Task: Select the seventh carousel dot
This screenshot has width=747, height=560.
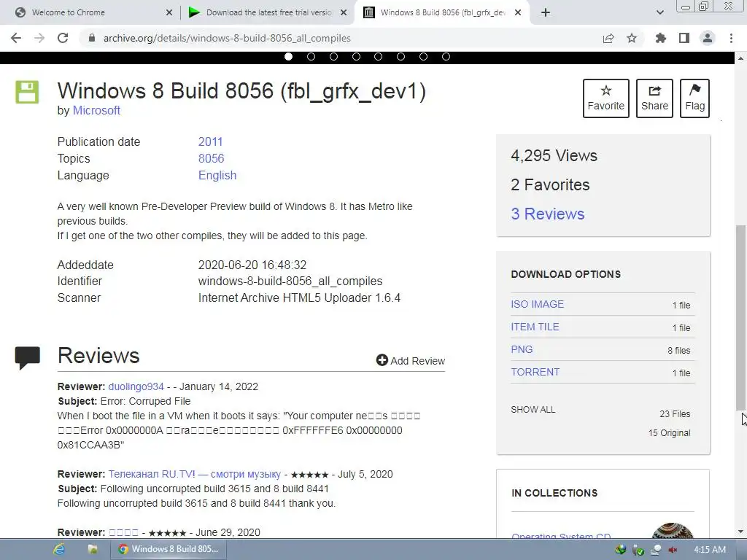Action: (423, 57)
